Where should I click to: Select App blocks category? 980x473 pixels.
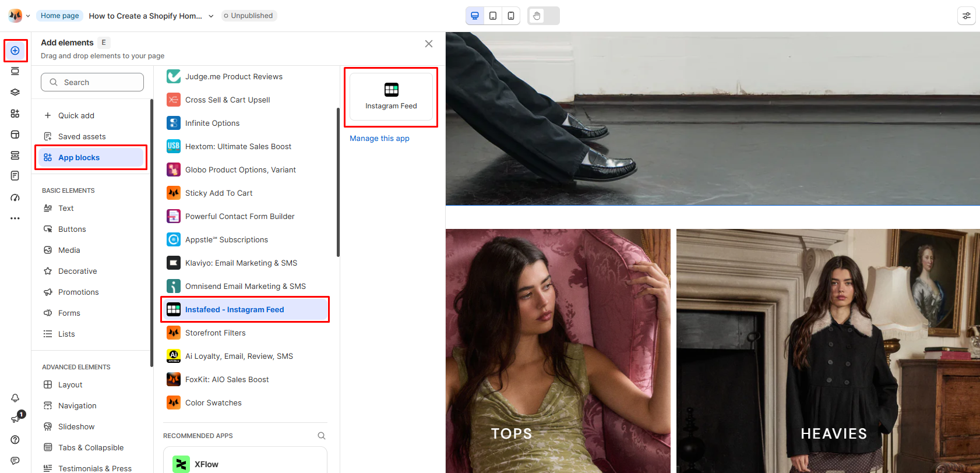91,157
